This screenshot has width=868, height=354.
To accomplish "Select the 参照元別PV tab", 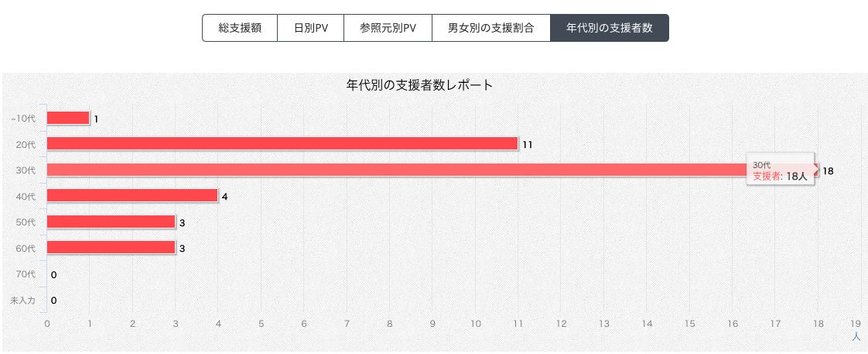I will (388, 28).
